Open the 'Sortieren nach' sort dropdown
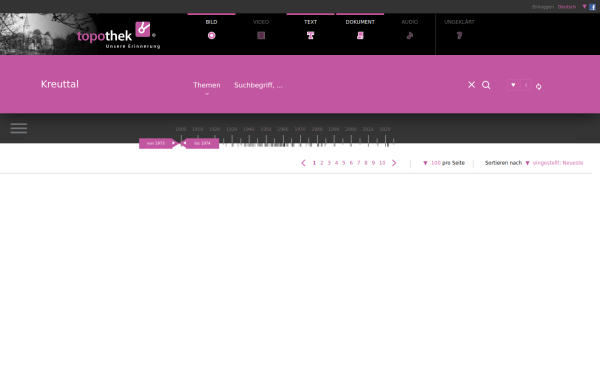 534,163
